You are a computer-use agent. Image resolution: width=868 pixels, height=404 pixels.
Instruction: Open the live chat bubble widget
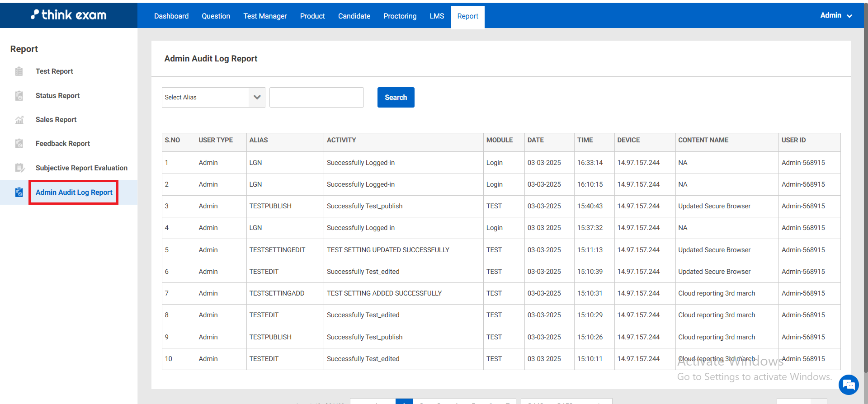849,385
